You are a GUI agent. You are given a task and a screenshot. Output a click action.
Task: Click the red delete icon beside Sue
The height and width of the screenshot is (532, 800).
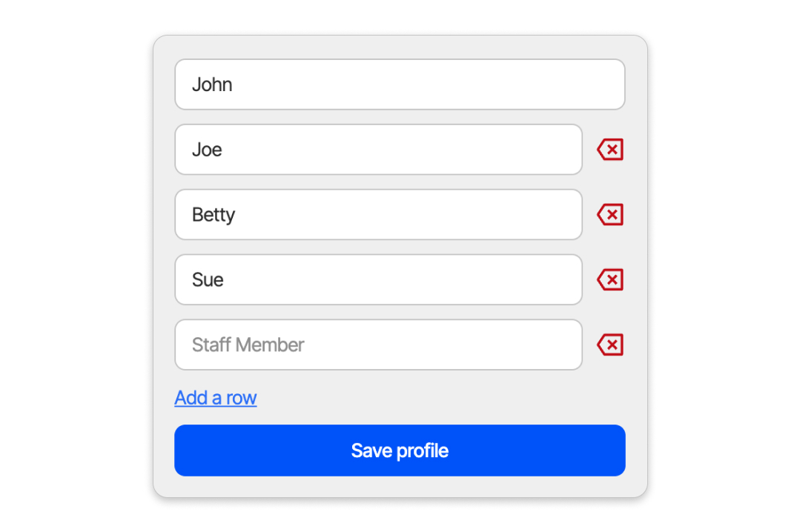pos(610,279)
